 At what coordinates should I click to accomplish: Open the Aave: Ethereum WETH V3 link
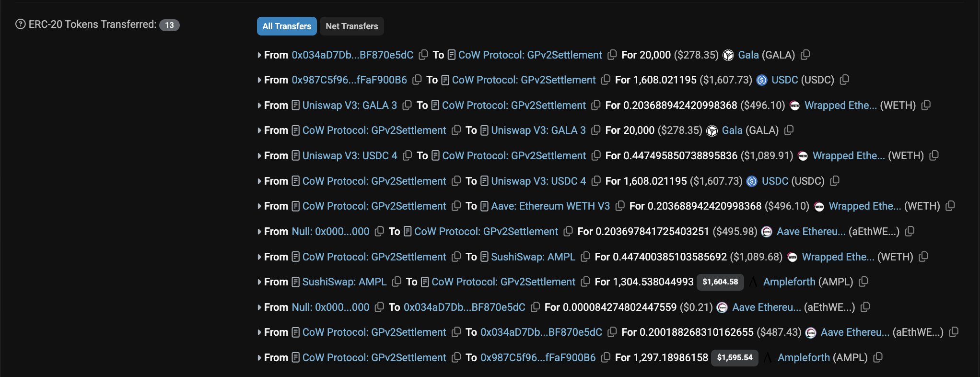click(x=550, y=206)
